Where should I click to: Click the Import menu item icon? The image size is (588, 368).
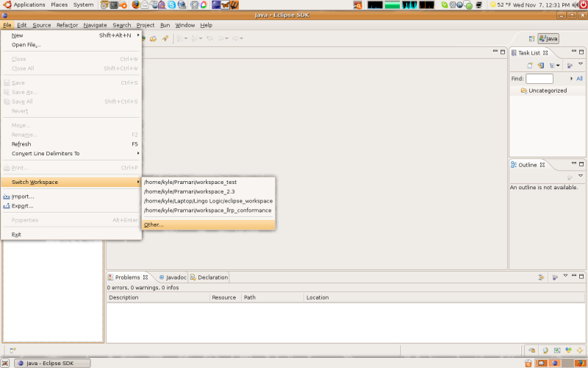click(x=7, y=197)
